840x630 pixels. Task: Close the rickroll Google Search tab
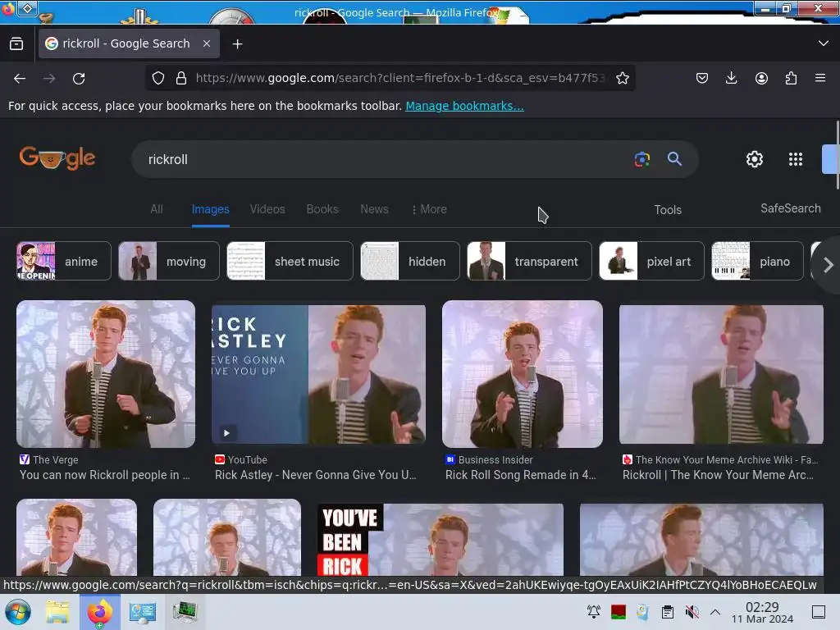coord(207,44)
